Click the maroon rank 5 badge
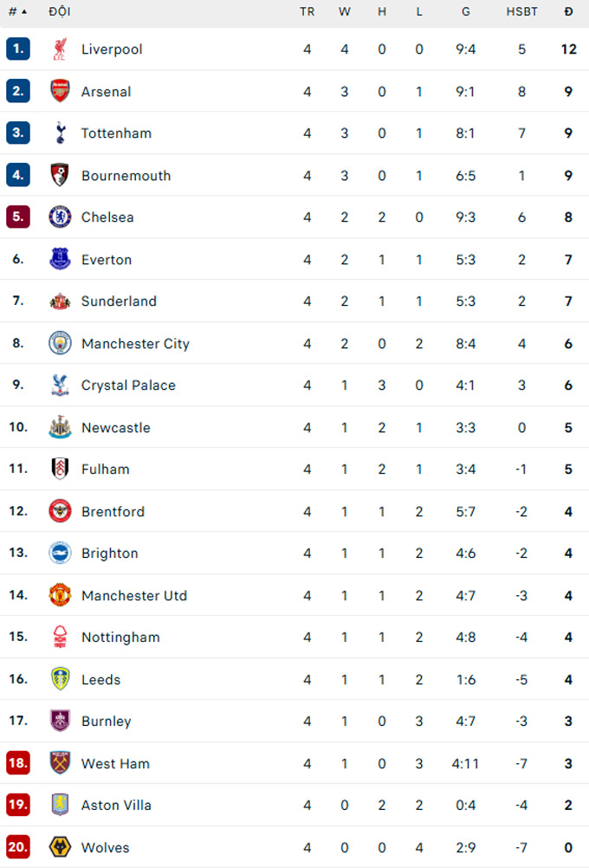The height and width of the screenshot is (868, 589). click(x=18, y=217)
